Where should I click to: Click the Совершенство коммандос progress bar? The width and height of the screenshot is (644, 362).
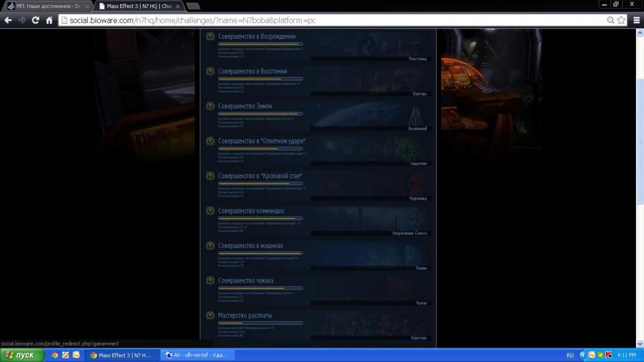[x=260, y=218]
